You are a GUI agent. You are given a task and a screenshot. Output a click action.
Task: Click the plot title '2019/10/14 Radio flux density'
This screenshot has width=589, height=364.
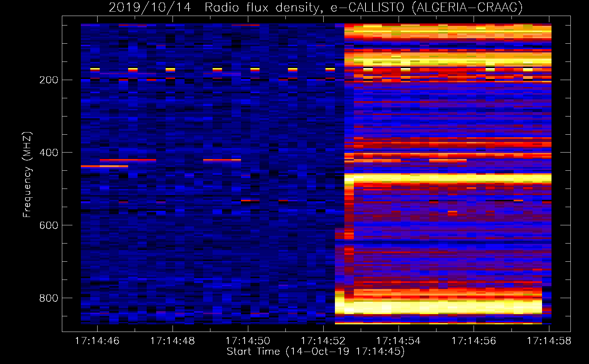point(316,7)
